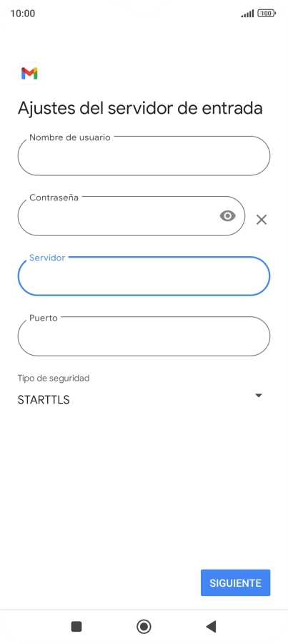This screenshot has width=288, height=644.
Task: Go back using the triangle navigation icon
Action: 211,626
